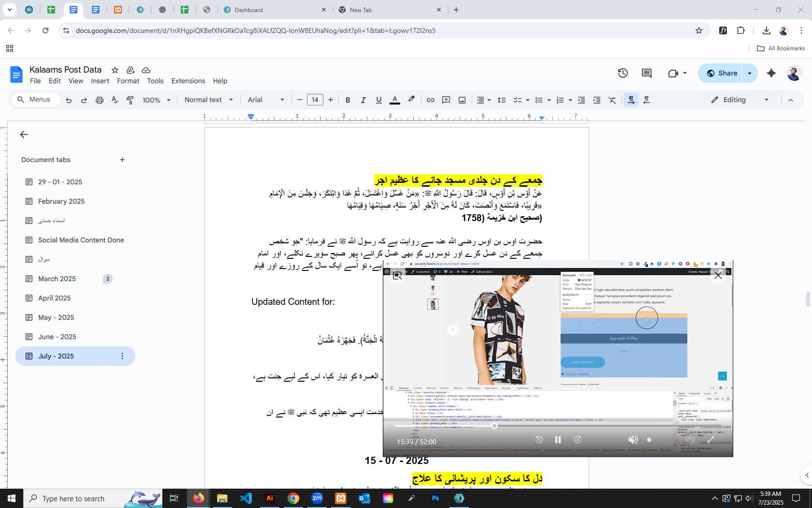Expand the video to fullscreen
Screen dimensions: 812x508
coord(710,440)
